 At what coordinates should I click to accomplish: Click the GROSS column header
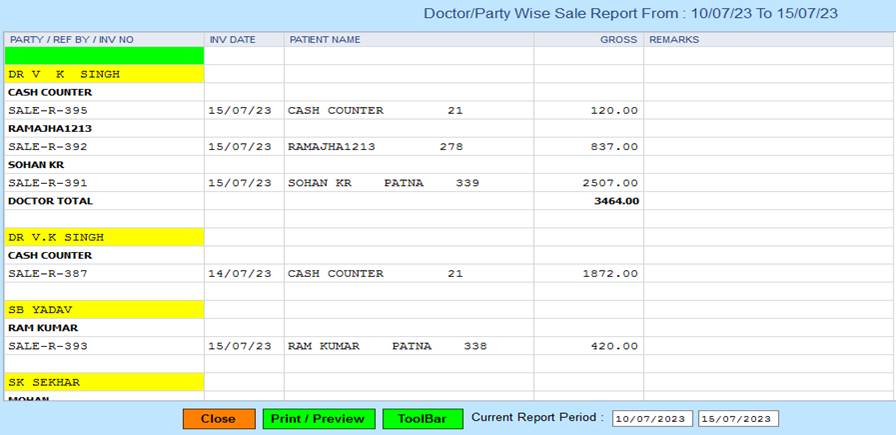[x=618, y=40]
